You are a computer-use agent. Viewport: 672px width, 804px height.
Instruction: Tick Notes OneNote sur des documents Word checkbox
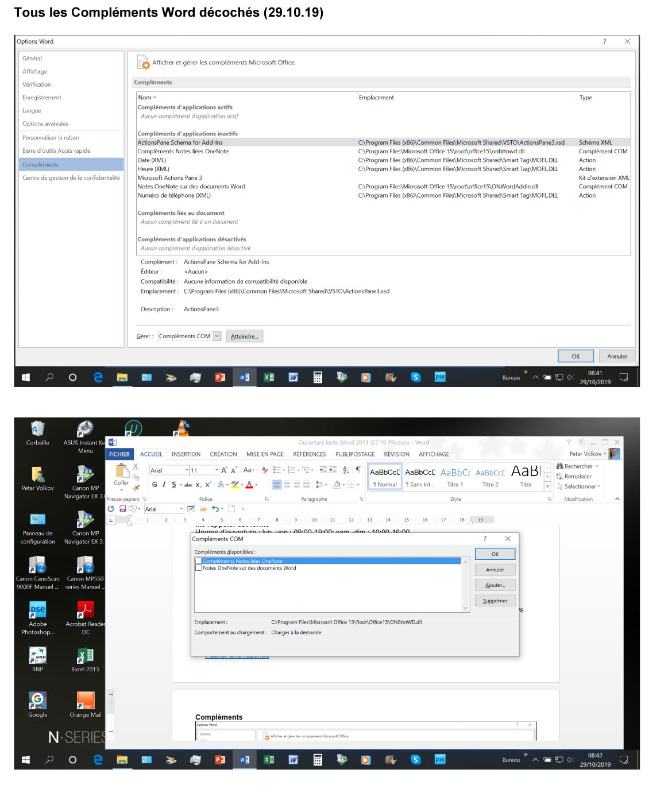click(x=198, y=568)
